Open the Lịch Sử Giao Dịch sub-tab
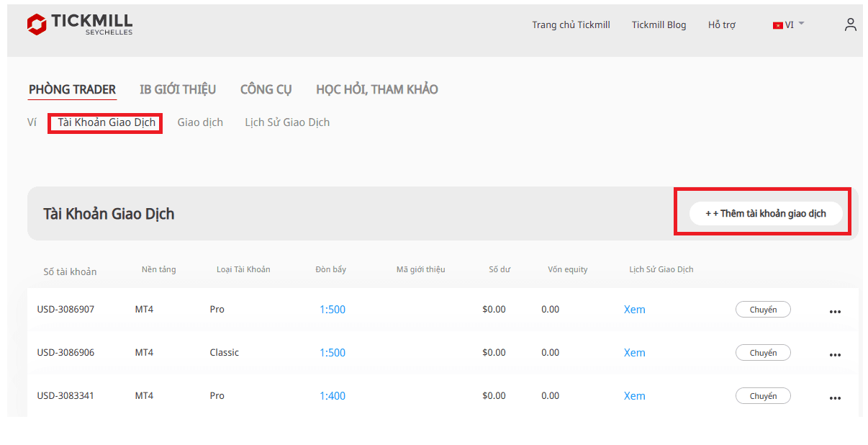 (x=287, y=122)
